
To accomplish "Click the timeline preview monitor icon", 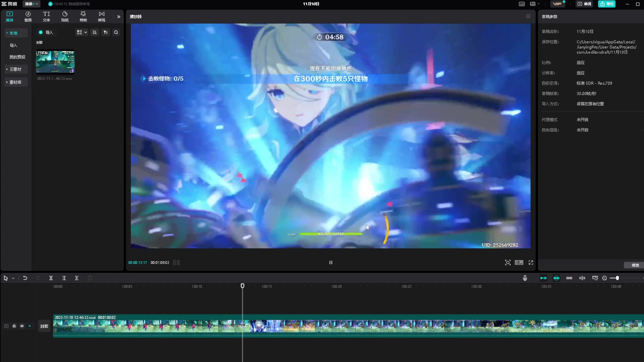I will pyautogui.click(x=595, y=278).
